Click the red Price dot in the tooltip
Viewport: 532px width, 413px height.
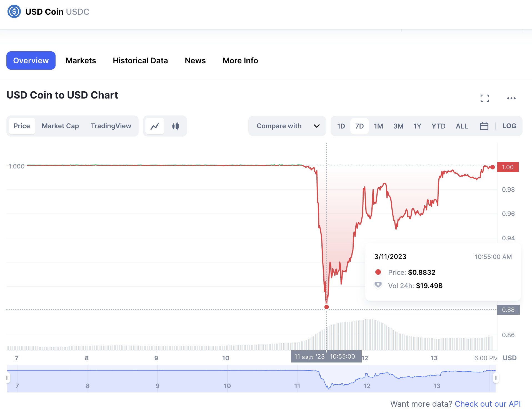(x=378, y=272)
